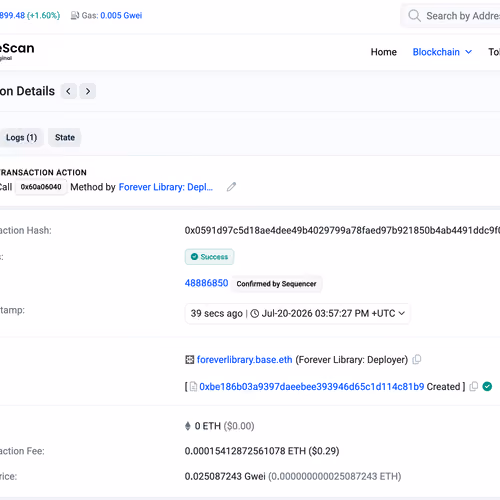Click the 39 secs ago text
Viewport: 500px width, 500px height.
pos(217,313)
